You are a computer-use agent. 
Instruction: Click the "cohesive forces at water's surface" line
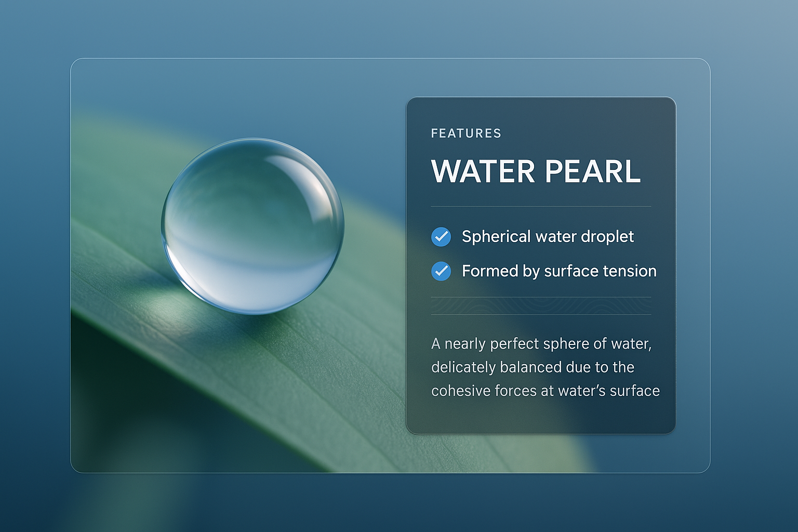coord(545,391)
